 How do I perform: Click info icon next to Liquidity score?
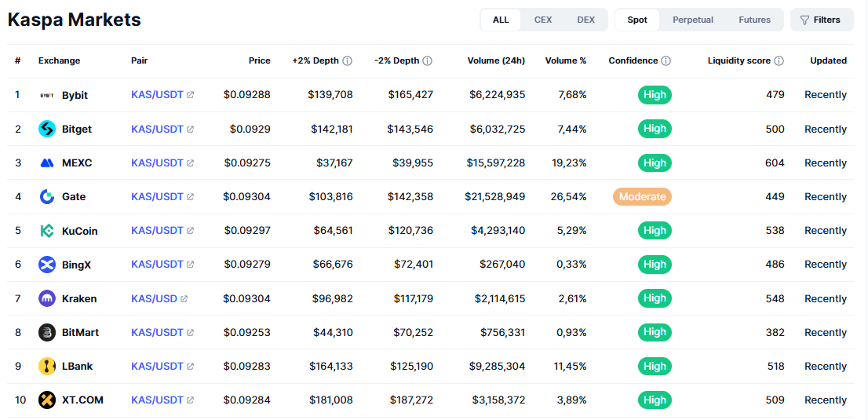[779, 61]
